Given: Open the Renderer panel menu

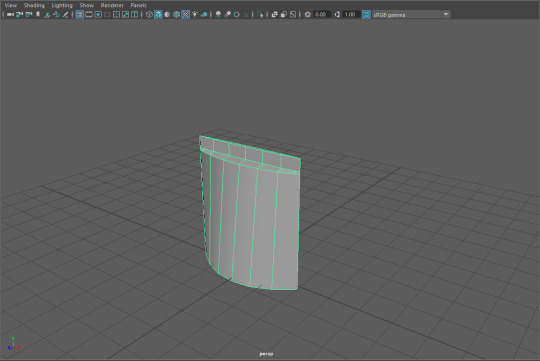Looking at the screenshot, I should click(x=112, y=5).
